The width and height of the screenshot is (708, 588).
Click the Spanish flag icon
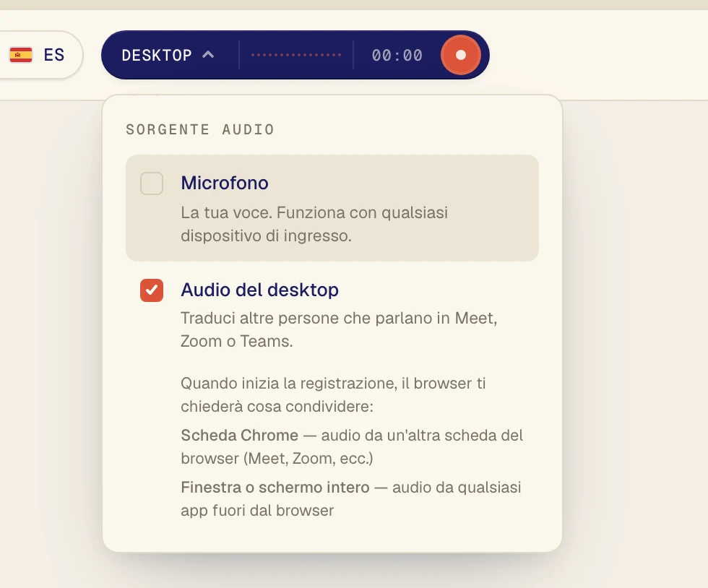21,55
